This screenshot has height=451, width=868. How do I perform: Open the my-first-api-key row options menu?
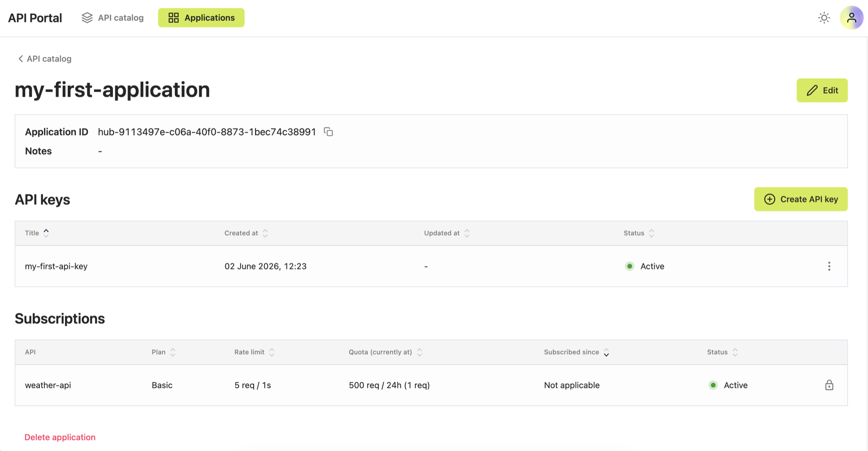point(829,266)
